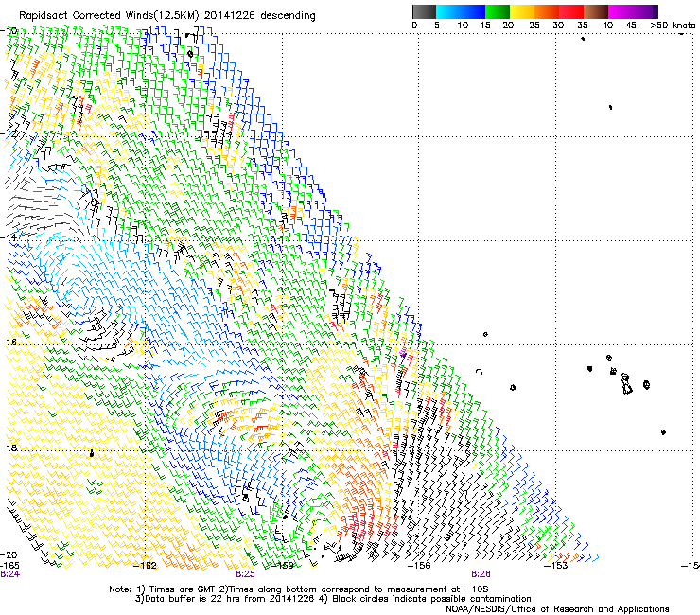Click the '-156' longitude axis label
The width and height of the screenshot is (700, 615).
click(419, 566)
